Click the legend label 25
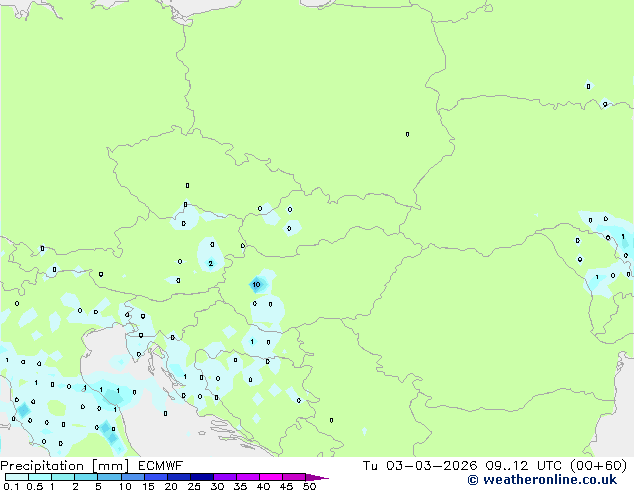This screenshot has height=490, width=634. point(194,486)
